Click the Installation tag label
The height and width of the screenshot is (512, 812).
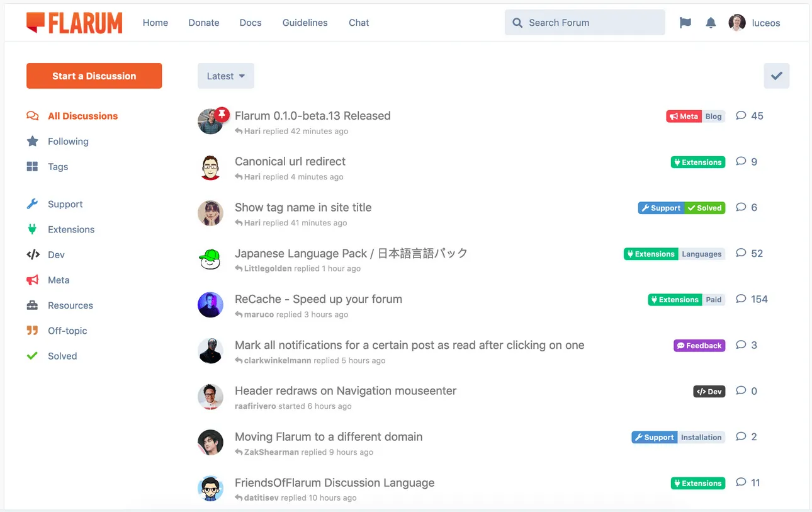pyautogui.click(x=701, y=437)
